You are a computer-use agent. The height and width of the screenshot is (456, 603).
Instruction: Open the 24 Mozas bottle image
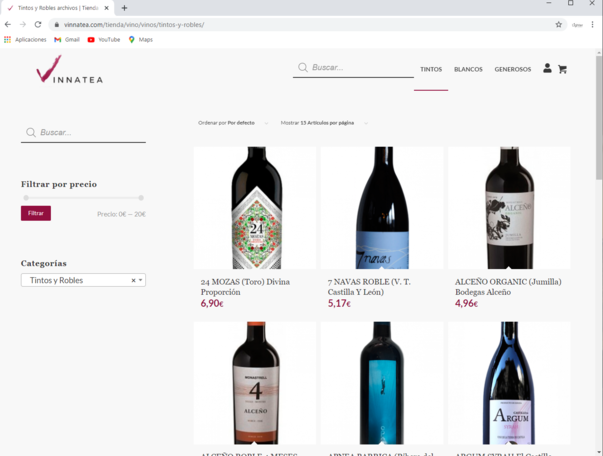(x=255, y=208)
